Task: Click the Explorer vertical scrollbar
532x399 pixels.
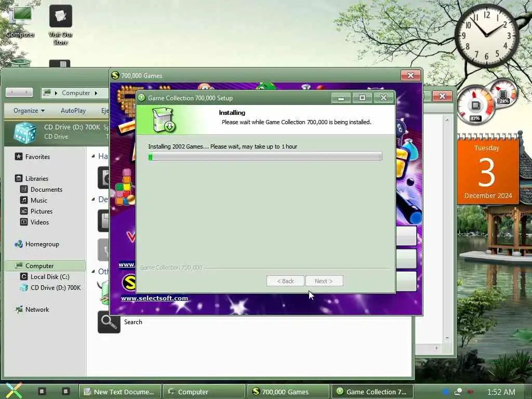Action: 447,229
